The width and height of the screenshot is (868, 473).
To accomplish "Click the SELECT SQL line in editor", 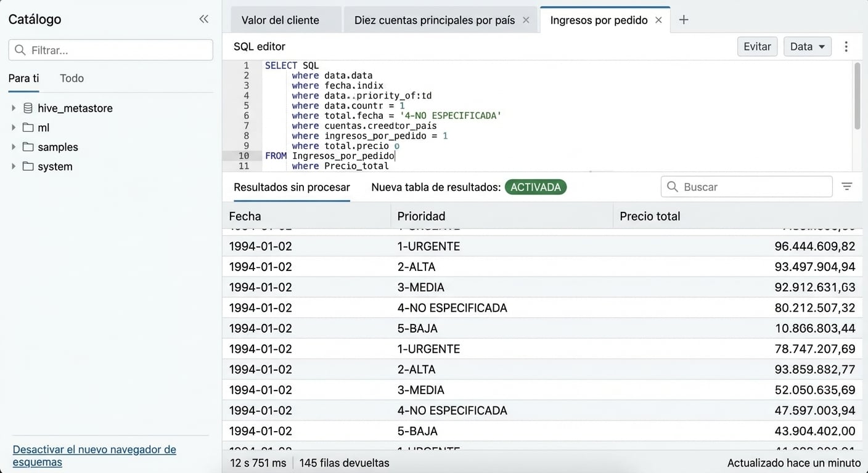I will 292,65.
